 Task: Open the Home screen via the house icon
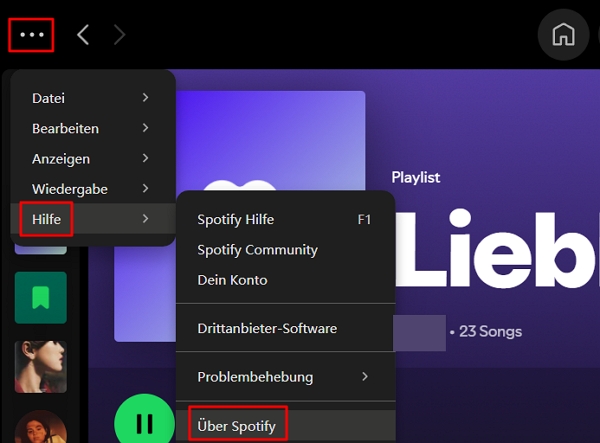pos(563,35)
